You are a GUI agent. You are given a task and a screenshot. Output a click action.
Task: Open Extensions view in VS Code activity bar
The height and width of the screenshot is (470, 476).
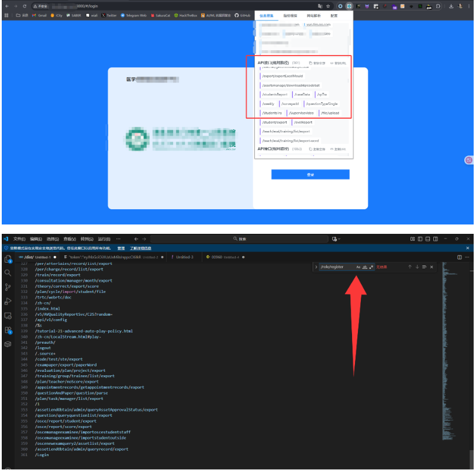pyautogui.click(x=8, y=330)
